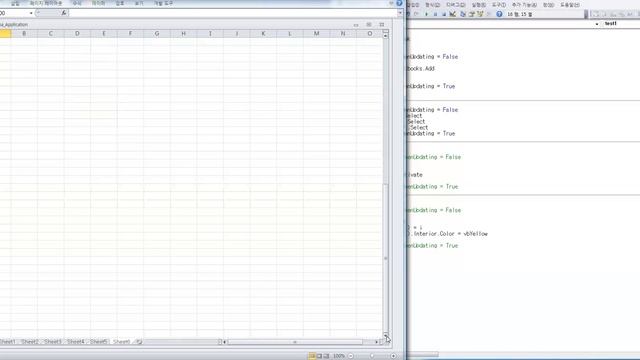Switch to the Sheet5 tab
This screenshot has height=360, width=640.
coord(98,342)
